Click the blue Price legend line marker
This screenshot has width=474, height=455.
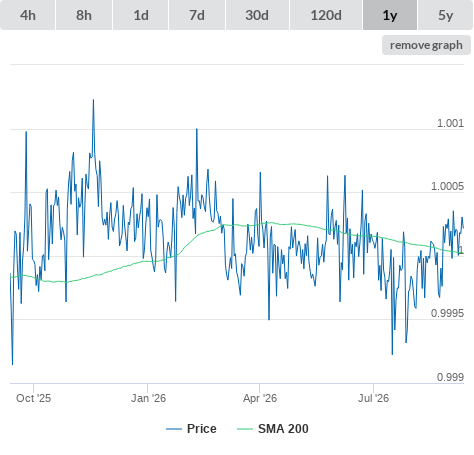coord(174,429)
